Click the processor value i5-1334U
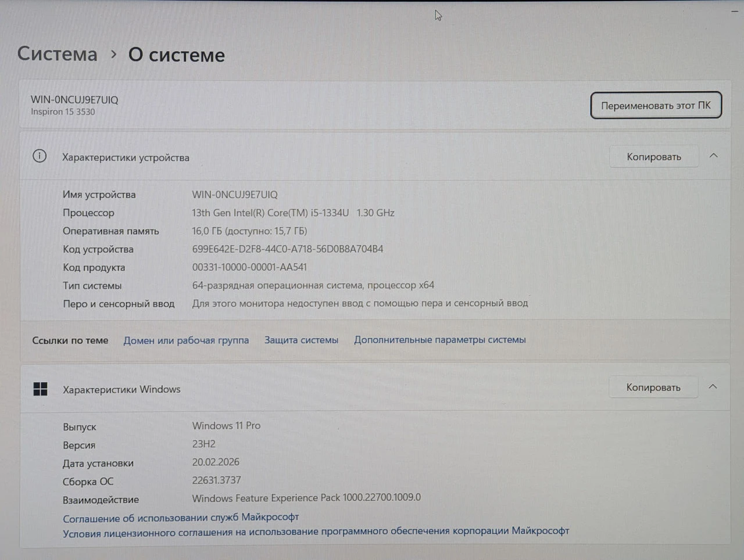The height and width of the screenshot is (560, 744). coord(293,213)
